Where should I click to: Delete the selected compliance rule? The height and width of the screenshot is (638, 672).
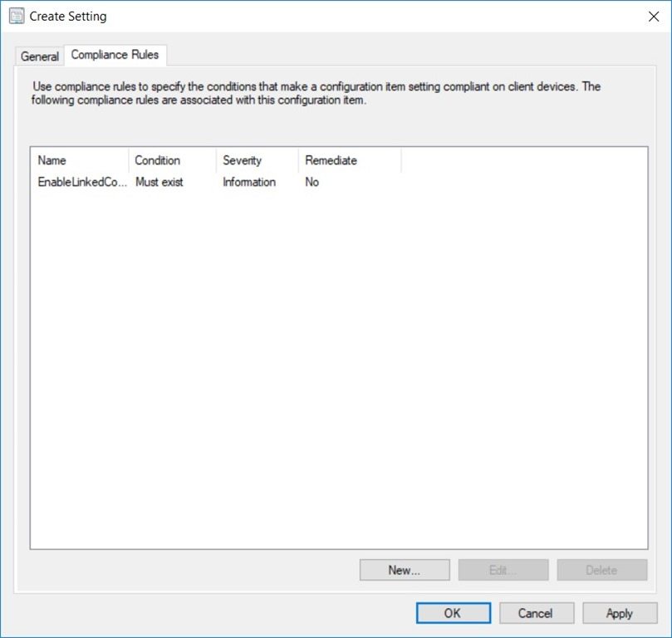tap(601, 570)
